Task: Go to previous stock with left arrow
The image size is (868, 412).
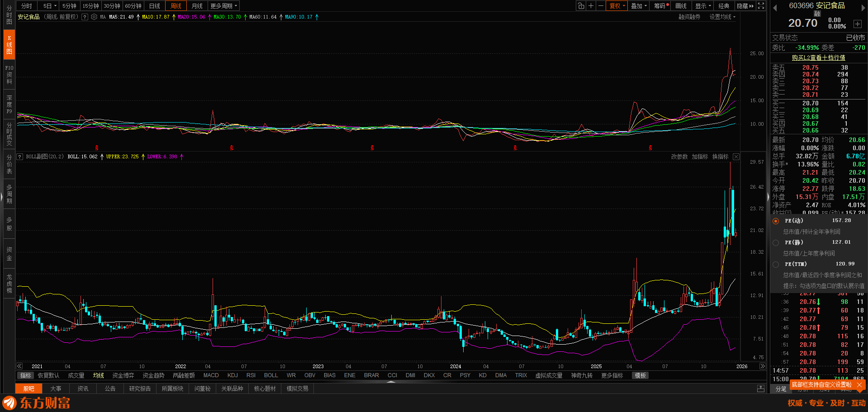Action: [x=775, y=7]
